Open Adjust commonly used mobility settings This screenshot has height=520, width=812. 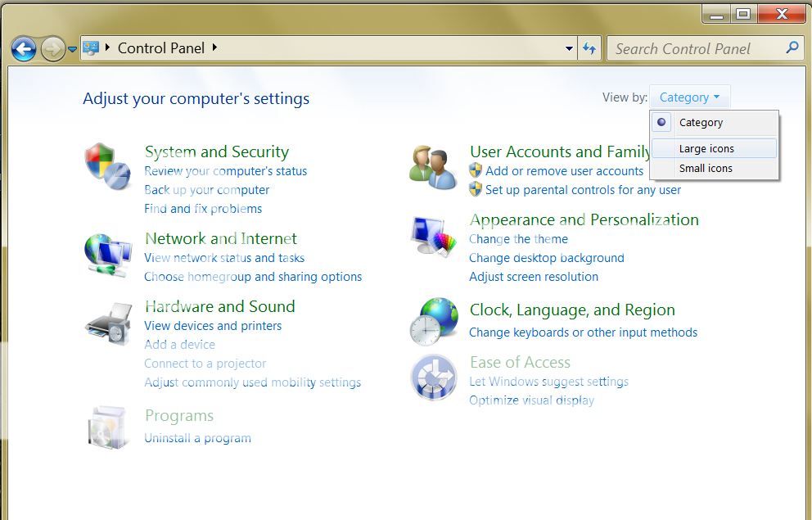[252, 382]
